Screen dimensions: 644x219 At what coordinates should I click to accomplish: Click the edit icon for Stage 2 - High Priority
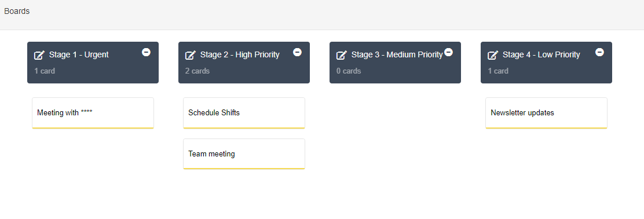coord(191,55)
